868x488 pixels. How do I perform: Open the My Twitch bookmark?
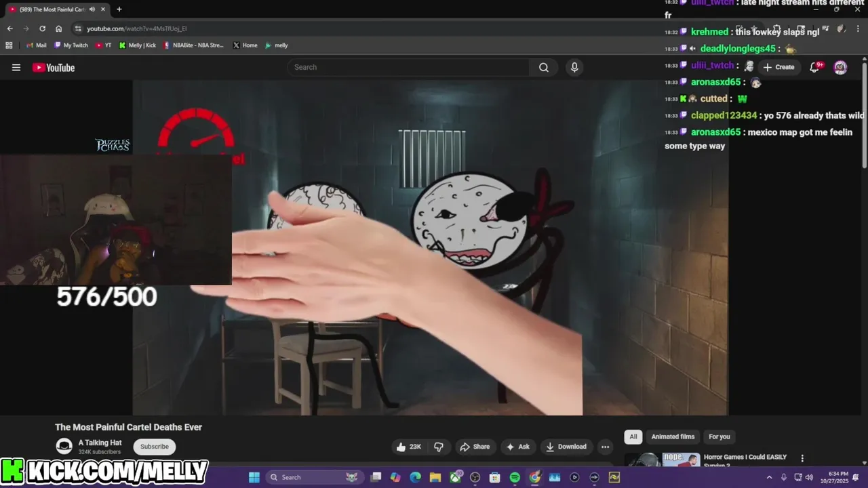(x=71, y=45)
